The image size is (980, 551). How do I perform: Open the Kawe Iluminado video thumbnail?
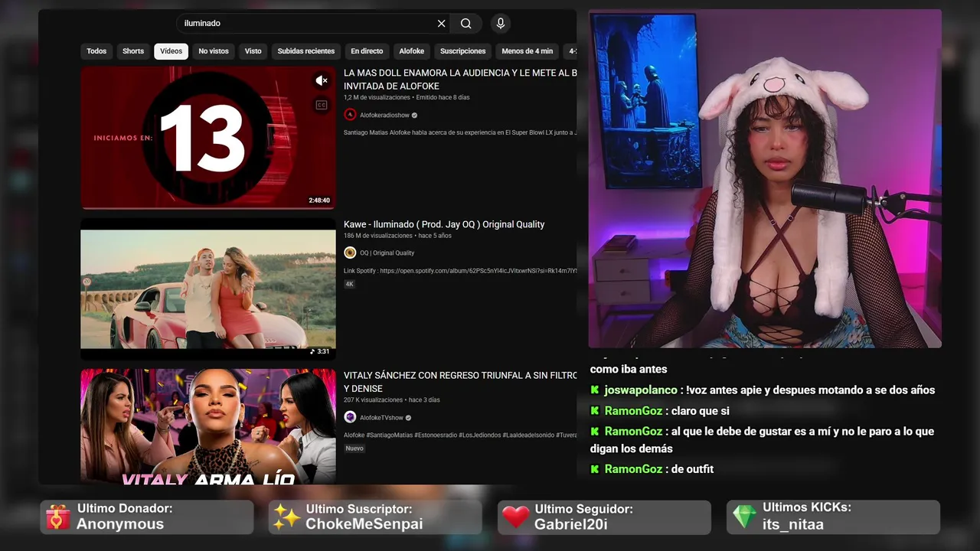[208, 289]
